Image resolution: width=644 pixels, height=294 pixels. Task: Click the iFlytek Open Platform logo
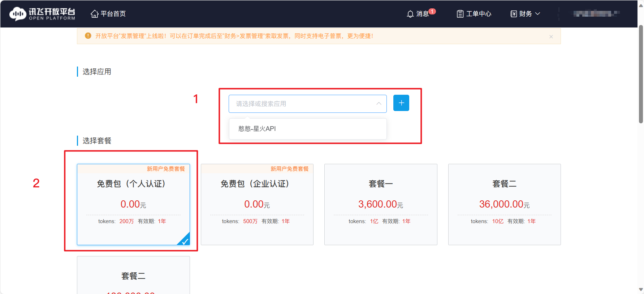pos(42,14)
